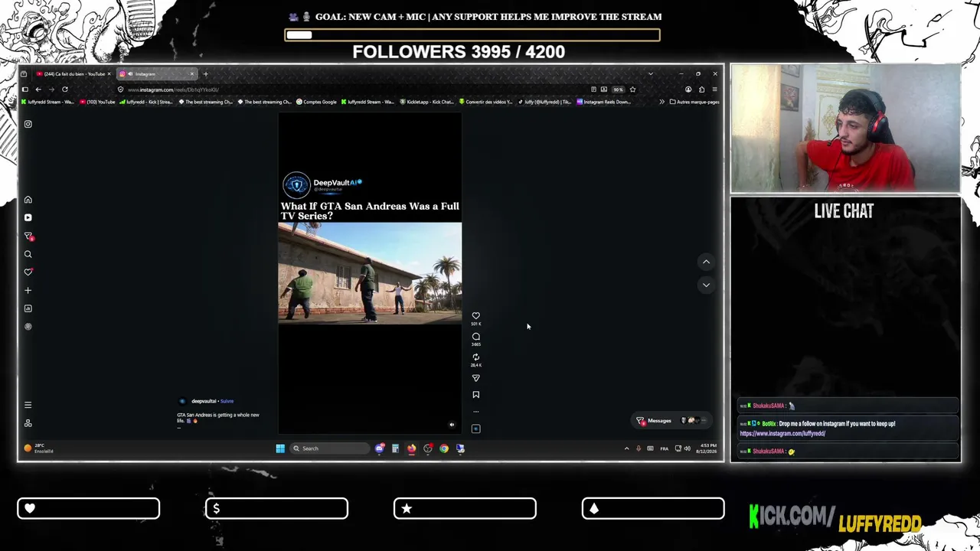Open Instagram search in the sidebar
Screen dimensions: 980x551
28,254
